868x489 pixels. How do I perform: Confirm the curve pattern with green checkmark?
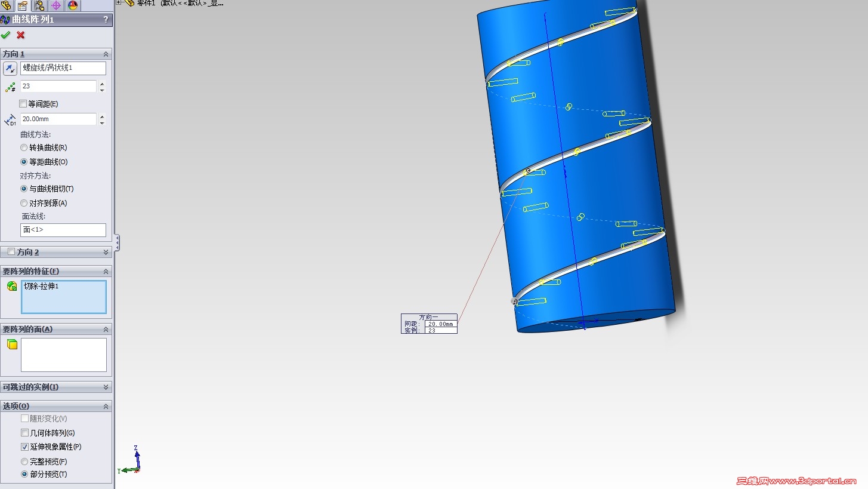[x=6, y=35]
